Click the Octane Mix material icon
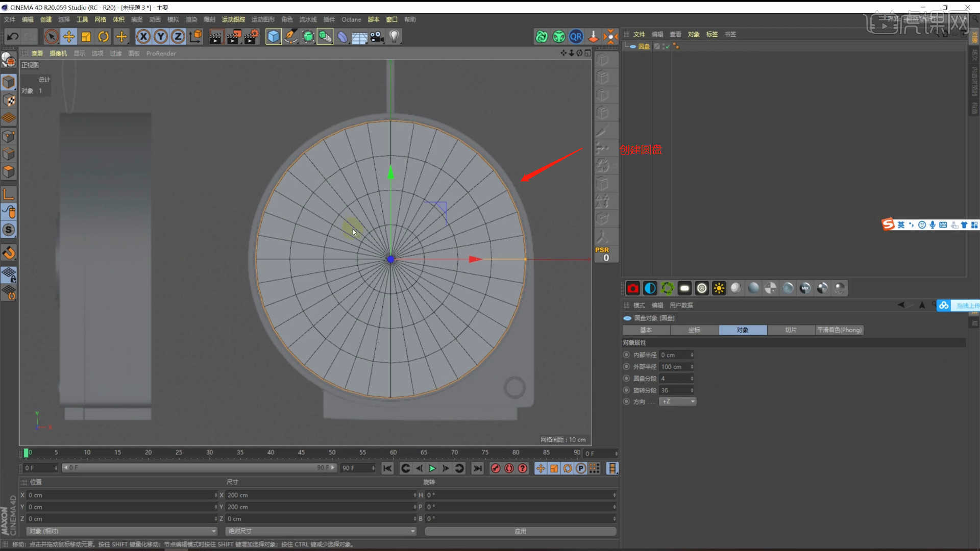Image resolution: width=980 pixels, height=551 pixels. pos(805,288)
